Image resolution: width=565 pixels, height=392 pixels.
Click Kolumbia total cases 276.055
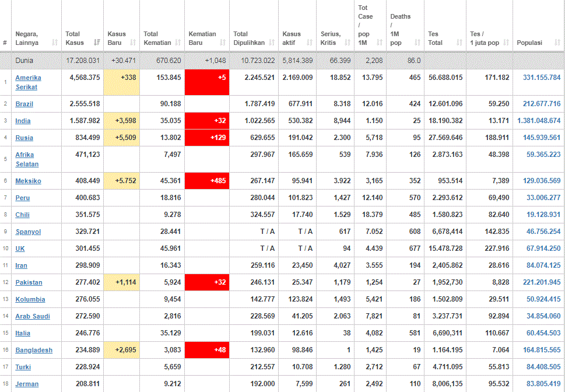click(87, 299)
